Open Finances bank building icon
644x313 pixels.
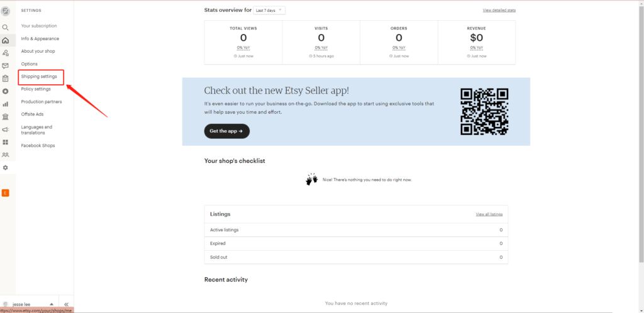pyautogui.click(x=5, y=117)
